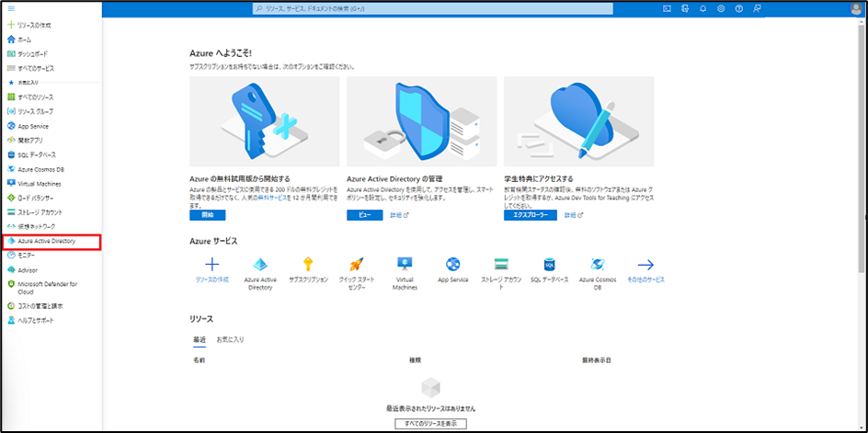Click the 最終表示日 column header
This screenshot has height=433, width=868.
(x=596, y=360)
